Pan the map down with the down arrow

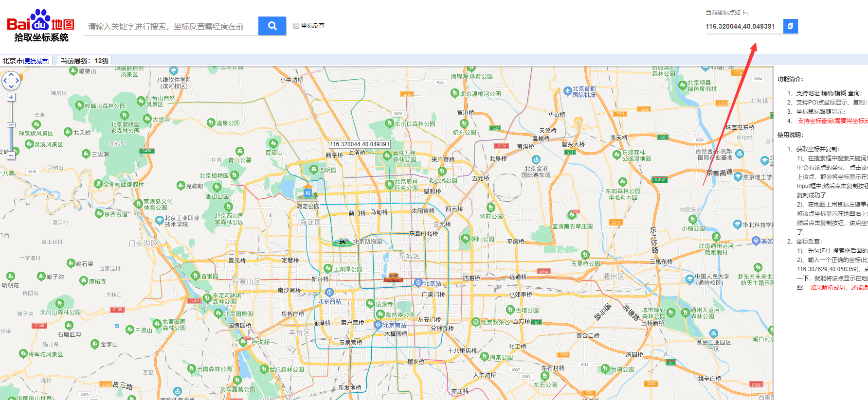coord(11,87)
